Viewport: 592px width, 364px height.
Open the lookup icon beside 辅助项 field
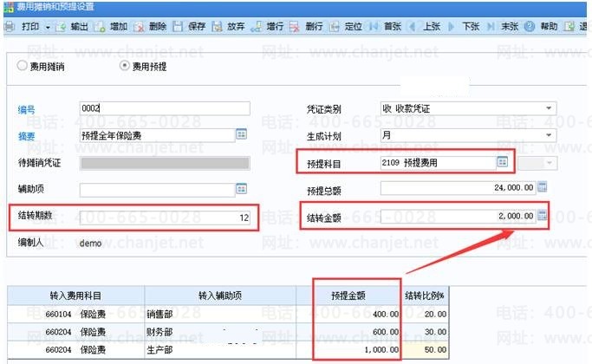coord(241,189)
